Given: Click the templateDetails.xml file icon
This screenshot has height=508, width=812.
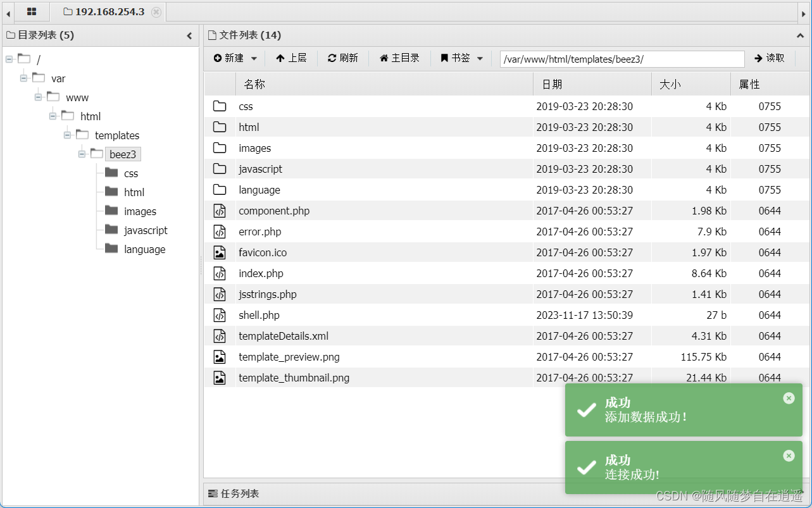Looking at the screenshot, I should click(220, 336).
